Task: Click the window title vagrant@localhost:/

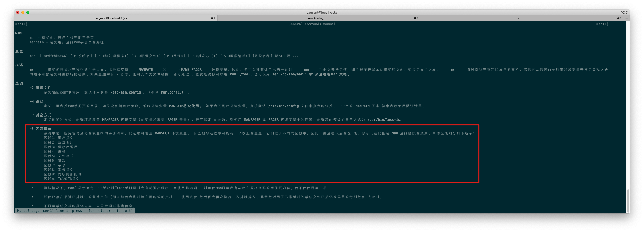Action: click(322, 12)
